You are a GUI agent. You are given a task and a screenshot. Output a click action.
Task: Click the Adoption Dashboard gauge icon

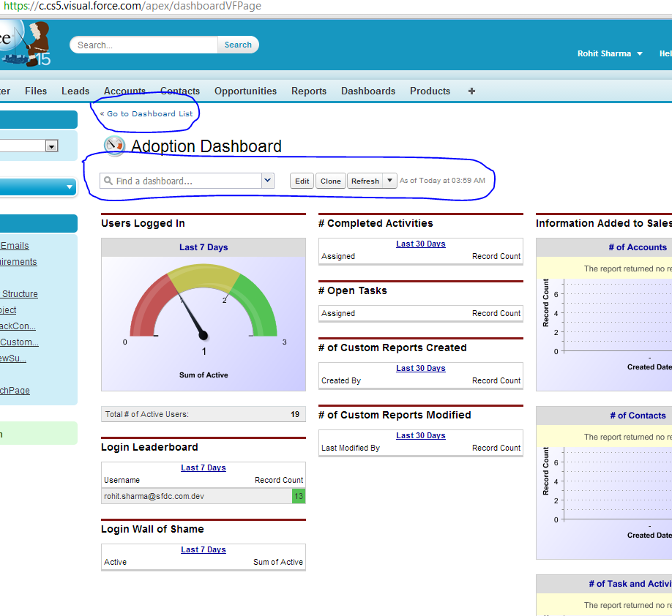[x=114, y=146]
